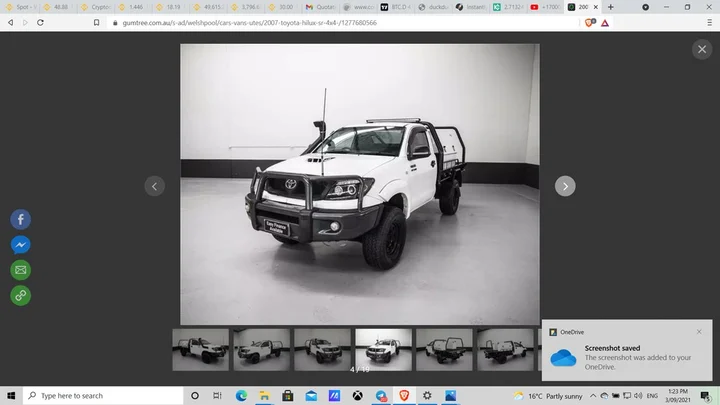Click the gumtree URL address bar

click(x=300, y=22)
